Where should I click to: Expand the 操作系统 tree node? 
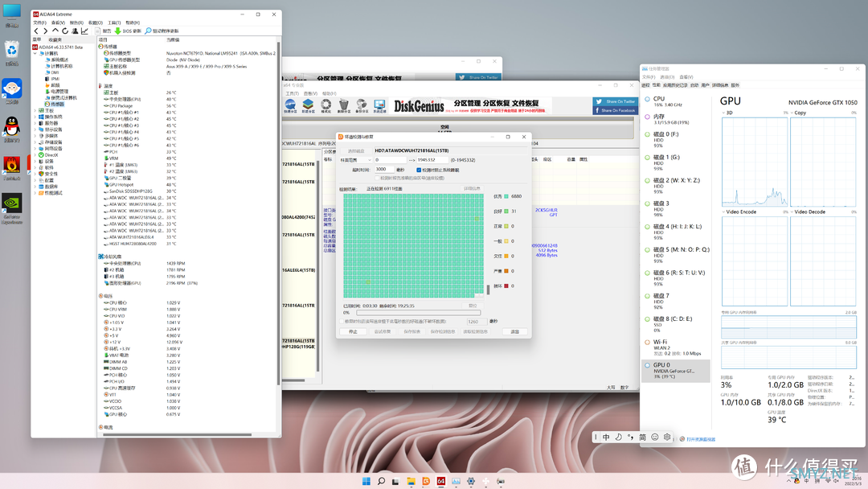(x=35, y=117)
